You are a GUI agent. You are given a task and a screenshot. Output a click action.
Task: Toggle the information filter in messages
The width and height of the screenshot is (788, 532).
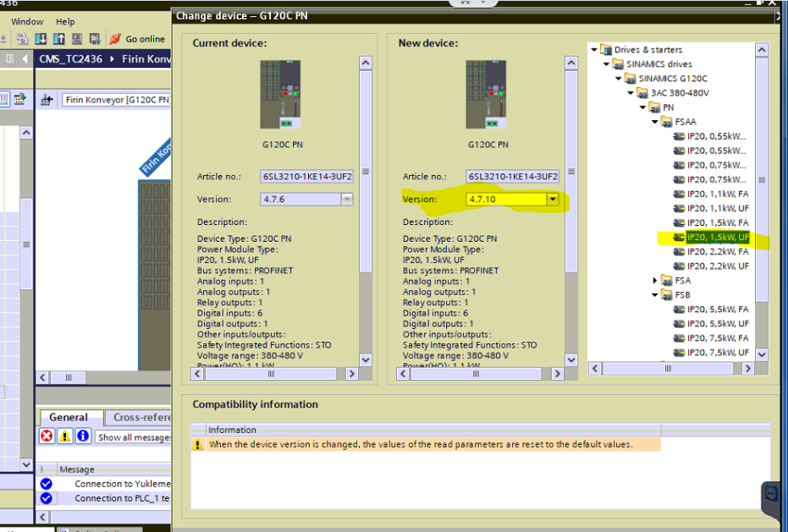click(x=83, y=436)
